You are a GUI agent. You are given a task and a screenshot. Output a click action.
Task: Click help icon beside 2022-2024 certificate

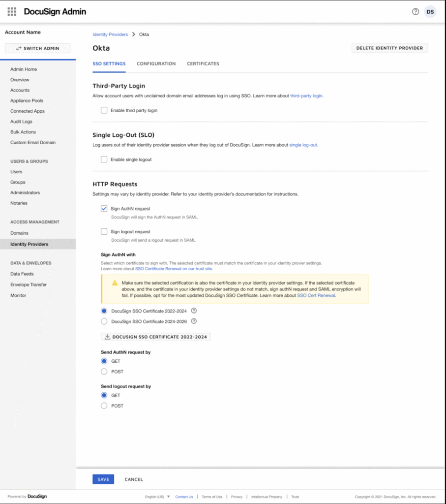194,311
